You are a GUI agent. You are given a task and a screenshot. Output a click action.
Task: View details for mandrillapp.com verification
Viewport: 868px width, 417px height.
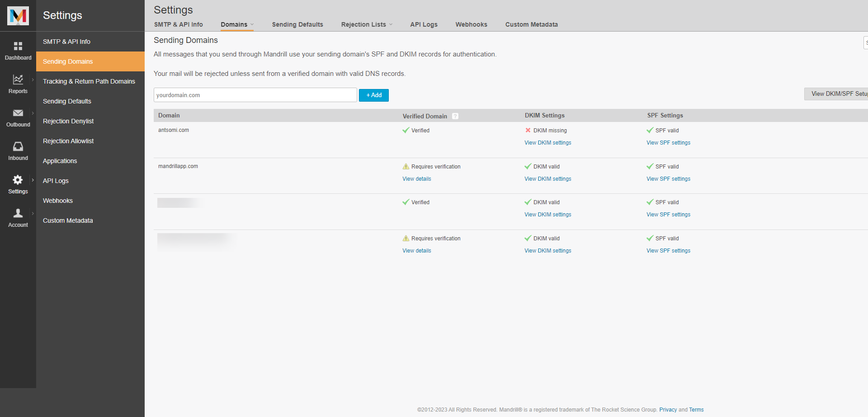417,179
